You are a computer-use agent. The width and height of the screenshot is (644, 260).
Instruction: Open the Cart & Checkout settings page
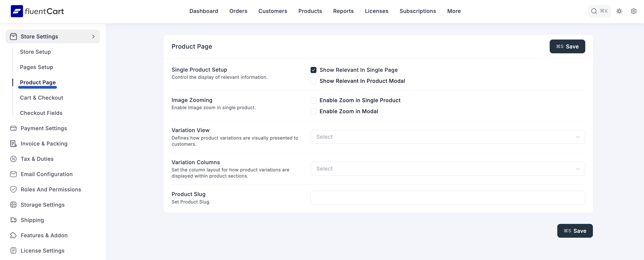42,98
